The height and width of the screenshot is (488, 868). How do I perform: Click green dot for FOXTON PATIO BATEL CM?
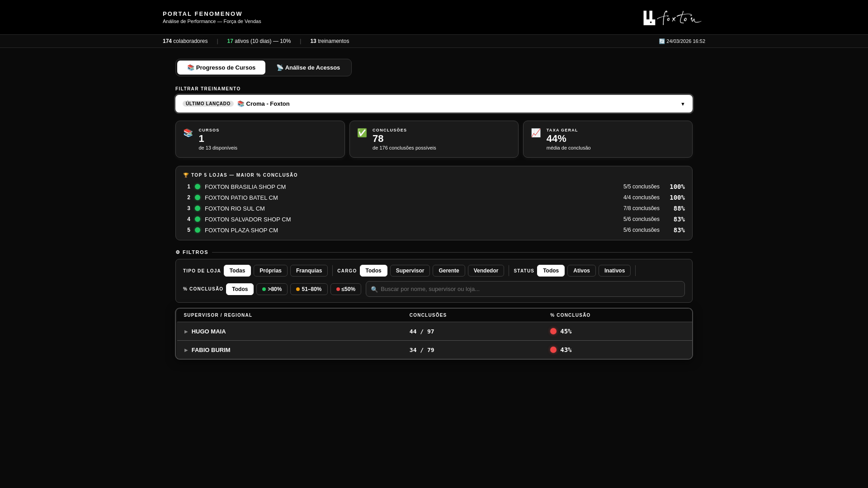(x=198, y=197)
